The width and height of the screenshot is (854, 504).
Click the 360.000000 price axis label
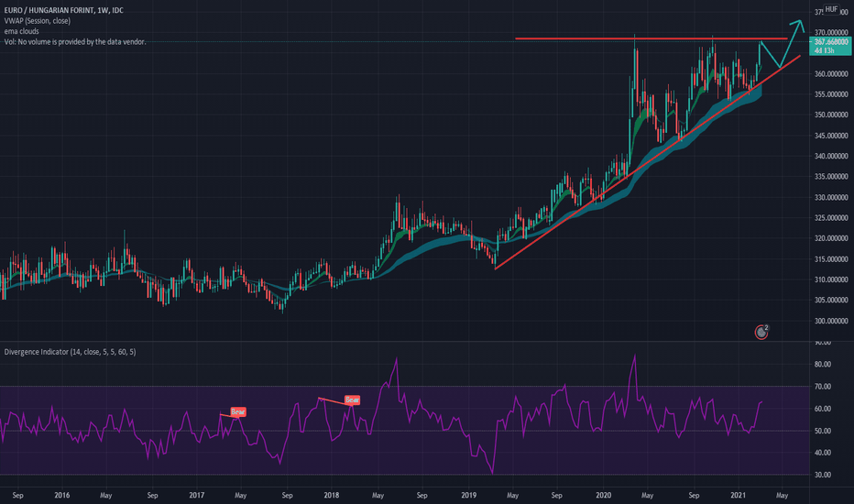click(831, 74)
